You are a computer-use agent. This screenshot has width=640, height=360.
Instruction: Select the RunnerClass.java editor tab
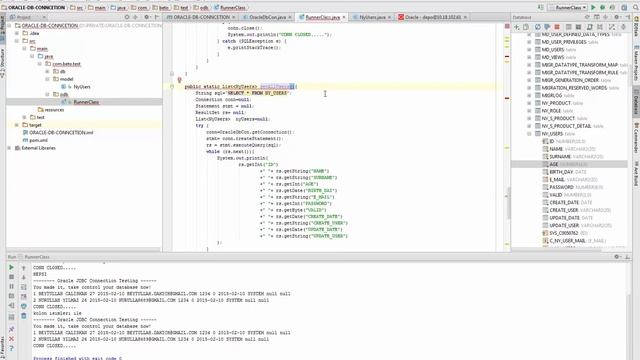tap(322, 17)
